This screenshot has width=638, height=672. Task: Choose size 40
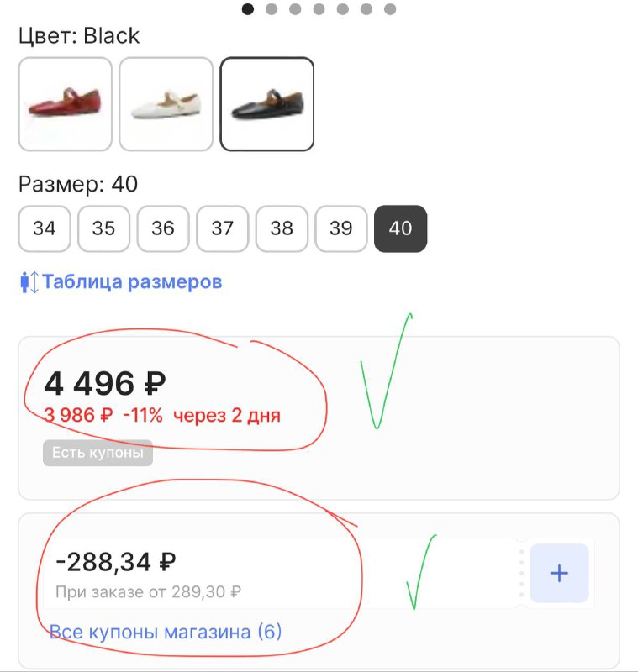(x=401, y=228)
